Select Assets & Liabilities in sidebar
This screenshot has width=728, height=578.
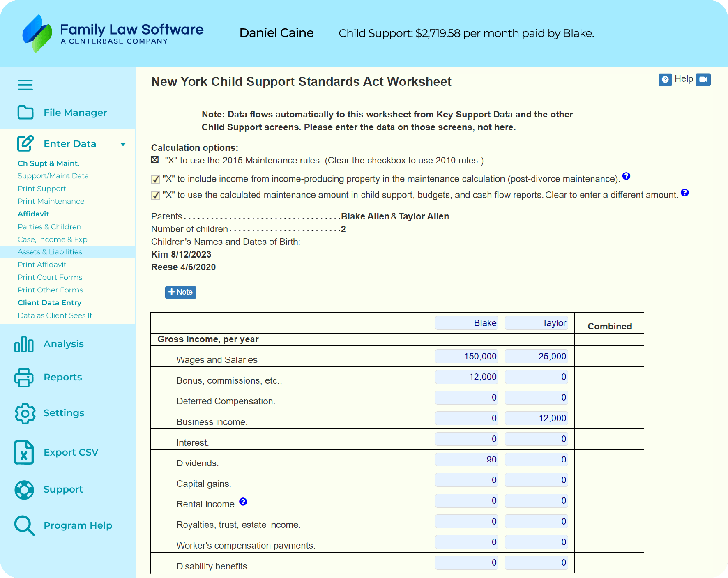tap(50, 252)
